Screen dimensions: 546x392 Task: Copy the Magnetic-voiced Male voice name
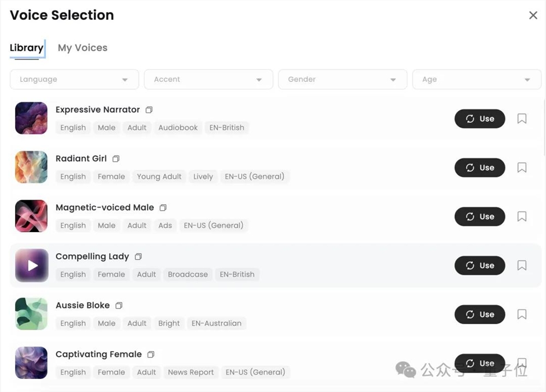(163, 207)
